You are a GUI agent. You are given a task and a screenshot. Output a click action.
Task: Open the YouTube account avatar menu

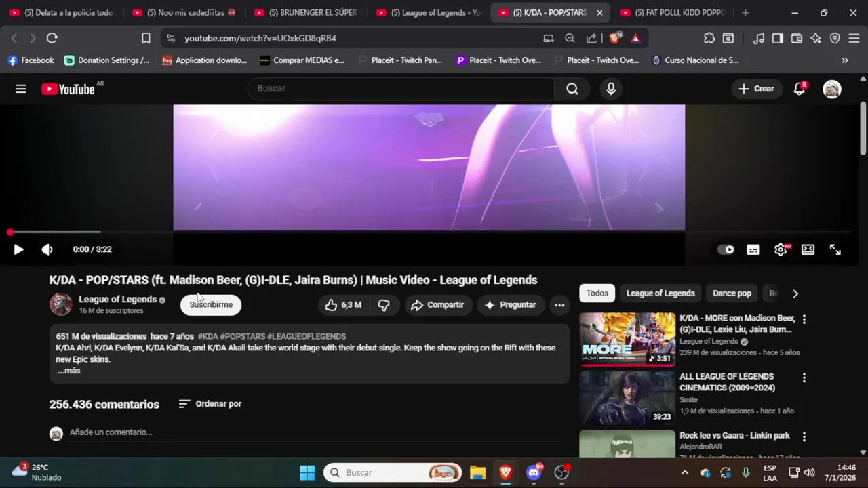832,89
